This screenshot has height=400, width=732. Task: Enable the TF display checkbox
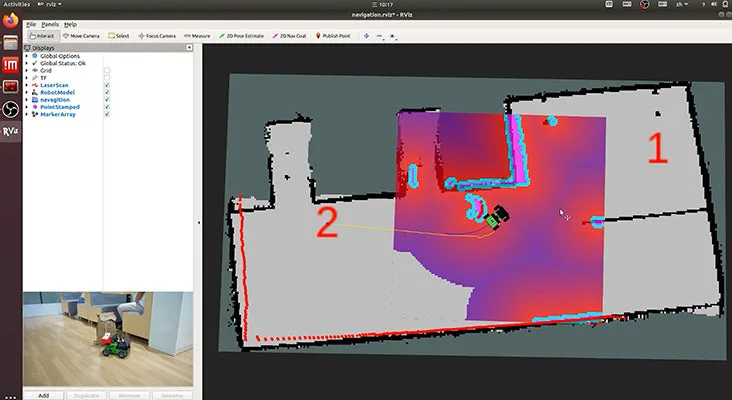click(x=107, y=78)
